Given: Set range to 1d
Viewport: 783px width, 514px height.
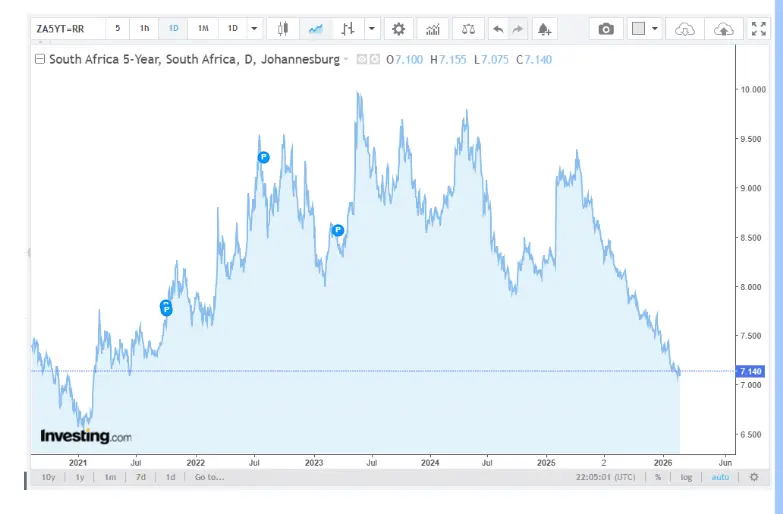Looking at the screenshot, I should 170,477.
